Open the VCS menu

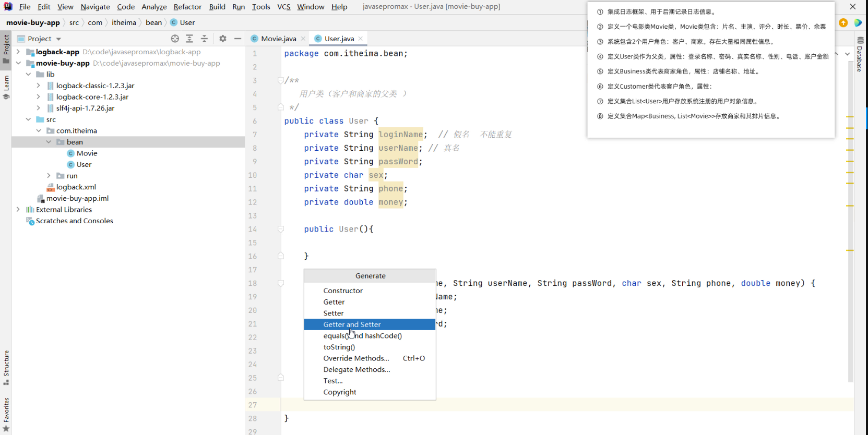coord(284,7)
